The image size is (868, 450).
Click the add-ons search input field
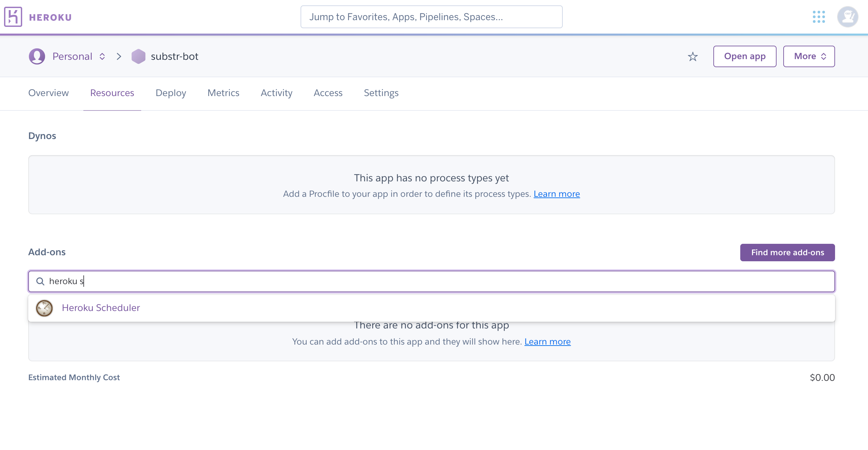(x=431, y=281)
